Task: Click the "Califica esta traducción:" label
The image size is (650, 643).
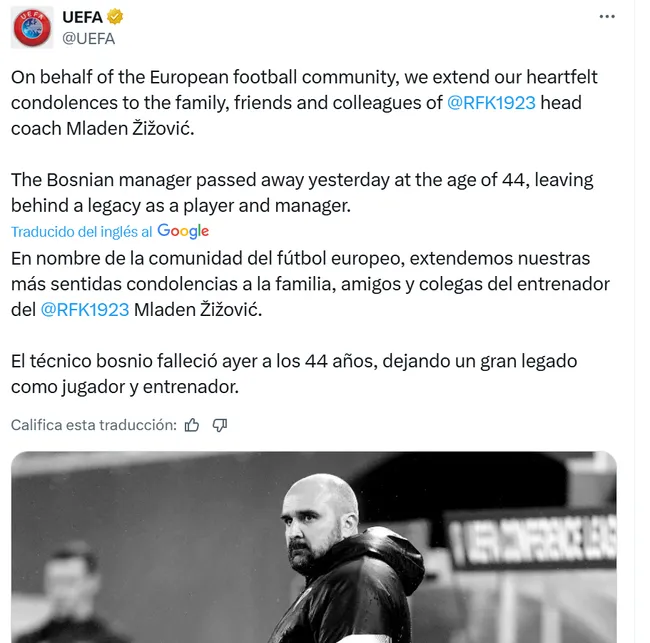Action: (93, 425)
